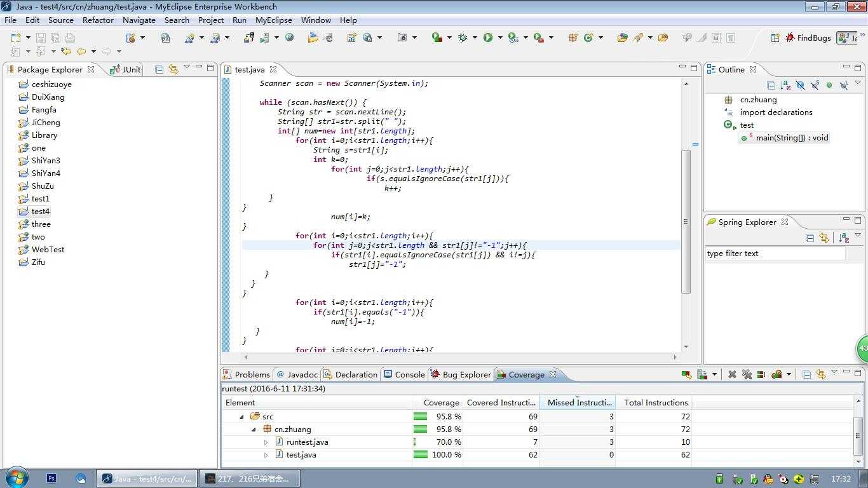Click the taskbar clock showing 17:32
This screenshot has width=868, height=488.
point(841,478)
